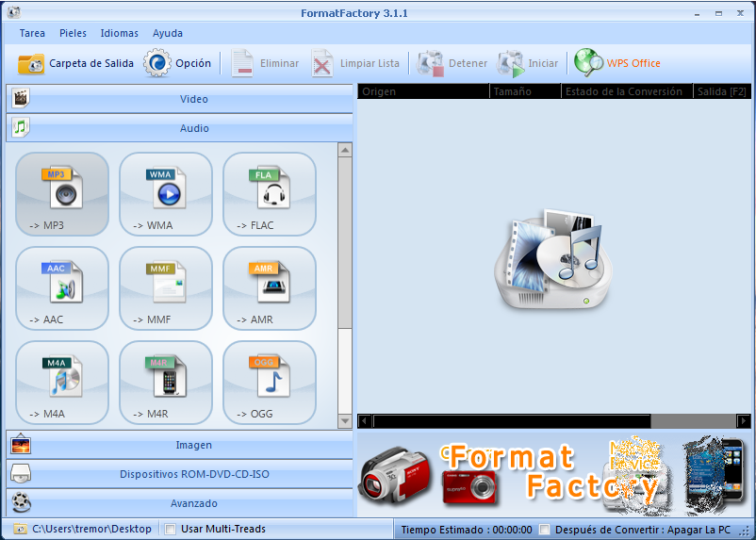Screen dimensions: 756x540
Task: Click Limpiar Lista to clear the list
Action: (x=355, y=63)
